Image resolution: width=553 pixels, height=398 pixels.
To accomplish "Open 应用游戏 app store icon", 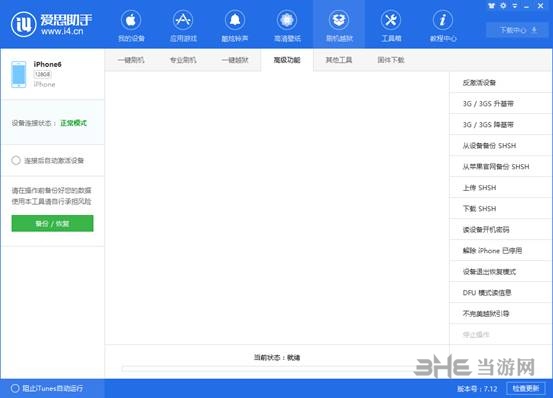I will coord(183,20).
